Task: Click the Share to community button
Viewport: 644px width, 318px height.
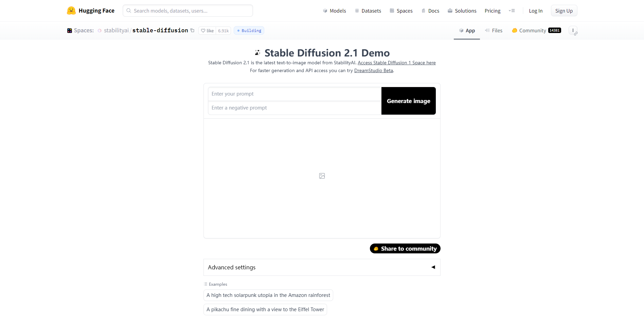Action: coord(405,249)
